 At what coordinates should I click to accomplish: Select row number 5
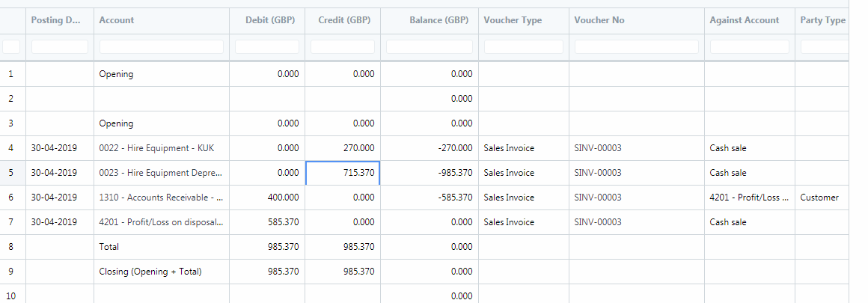click(13, 173)
